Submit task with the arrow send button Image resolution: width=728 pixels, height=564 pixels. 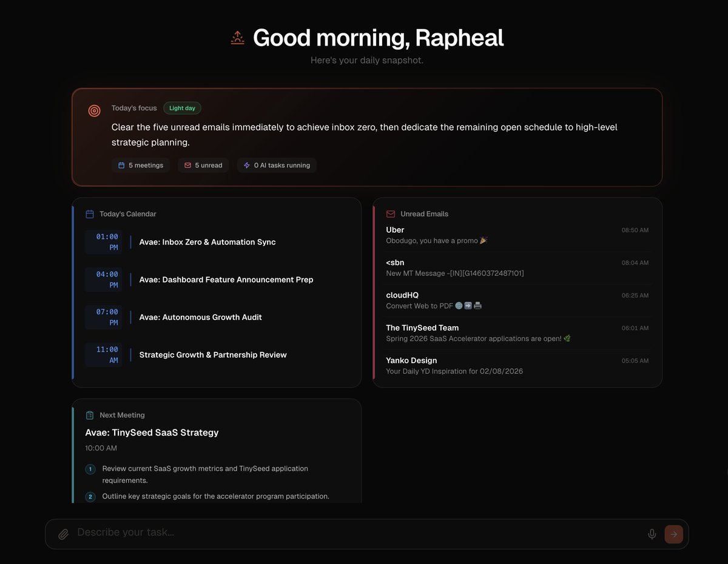pos(674,534)
